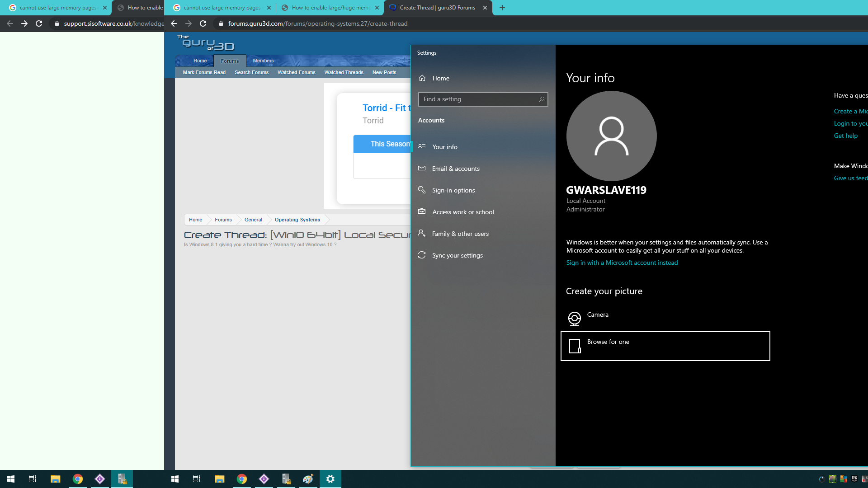Select Your info in Accounts sidebar
Viewport: 868px width, 488px height.
483,147
